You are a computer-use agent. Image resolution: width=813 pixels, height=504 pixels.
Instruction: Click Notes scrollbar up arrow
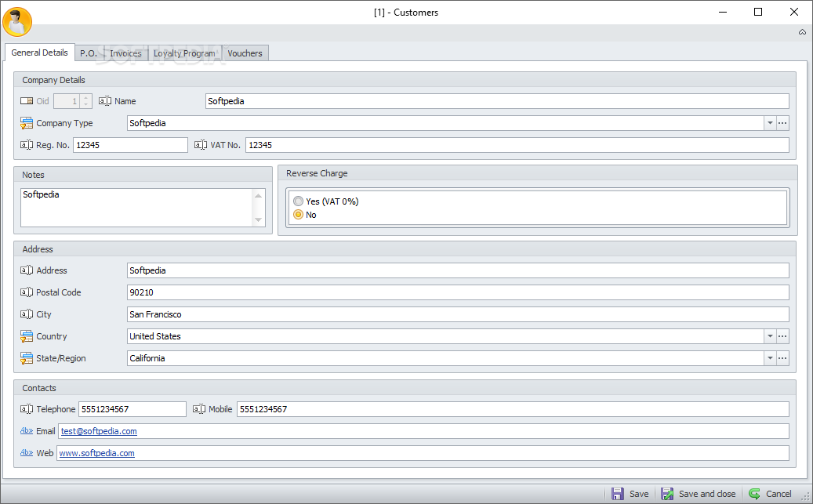tap(258, 195)
